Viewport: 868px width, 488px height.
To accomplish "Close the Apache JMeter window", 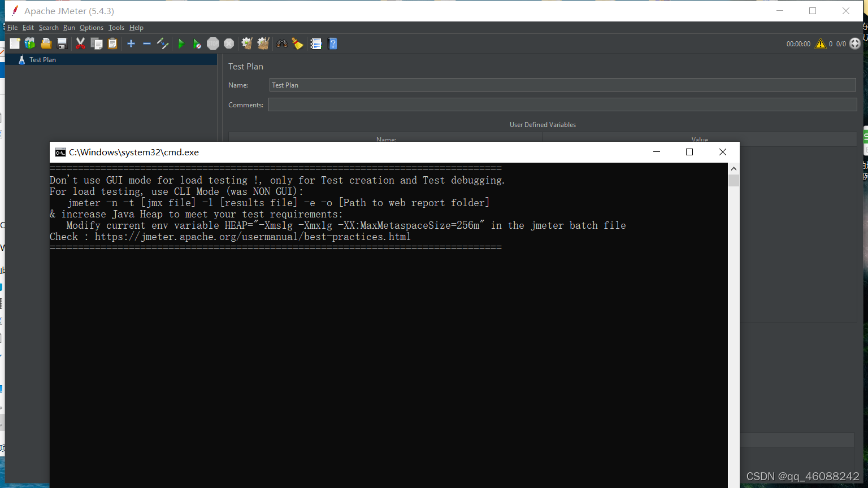I will pos(846,11).
